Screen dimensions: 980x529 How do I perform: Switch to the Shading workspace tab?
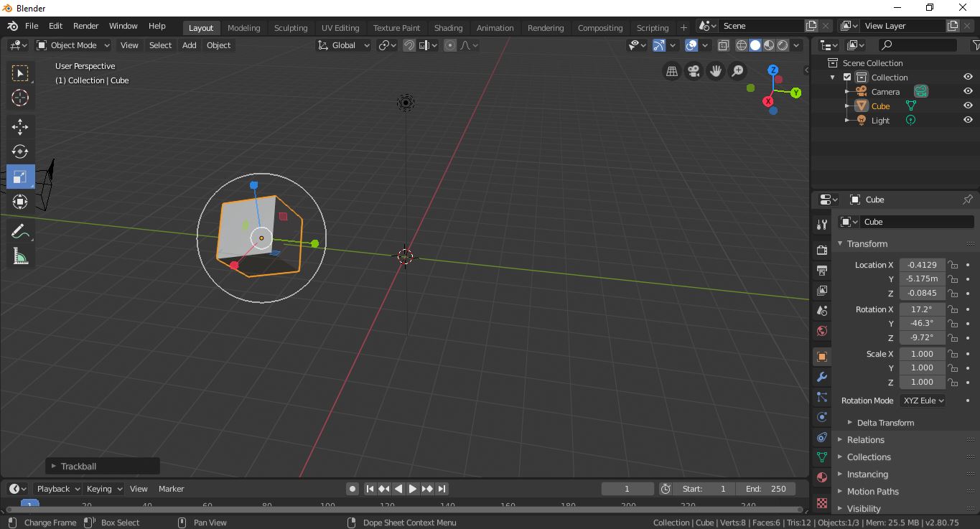pos(448,28)
